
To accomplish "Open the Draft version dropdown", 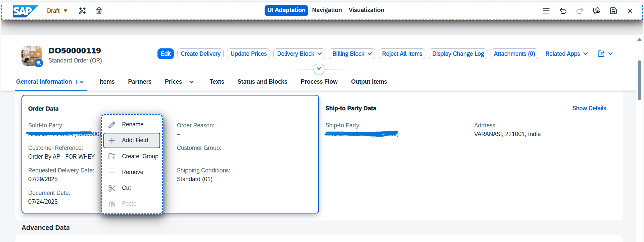I will 57,11.
